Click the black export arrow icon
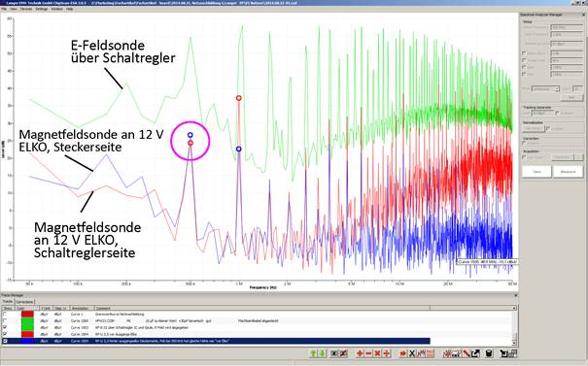The width and height of the screenshot is (588, 366). pyautogui.click(x=475, y=353)
